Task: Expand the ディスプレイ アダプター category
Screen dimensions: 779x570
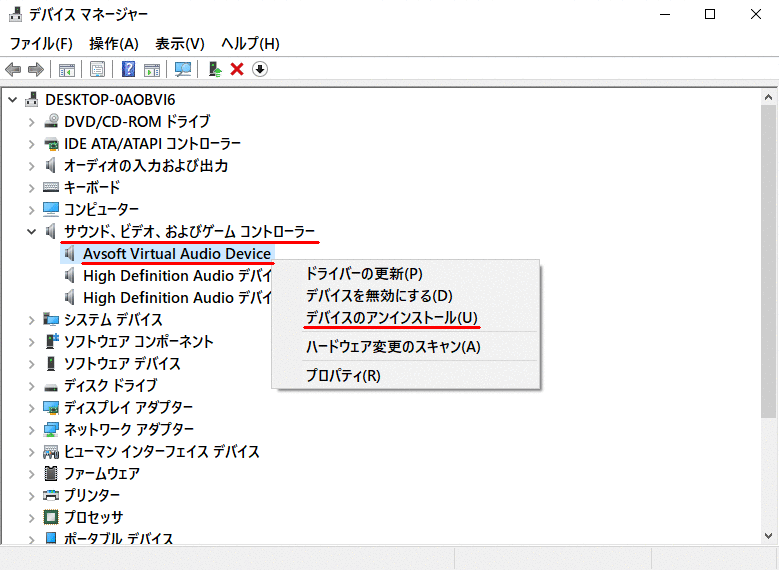Action: coord(32,408)
